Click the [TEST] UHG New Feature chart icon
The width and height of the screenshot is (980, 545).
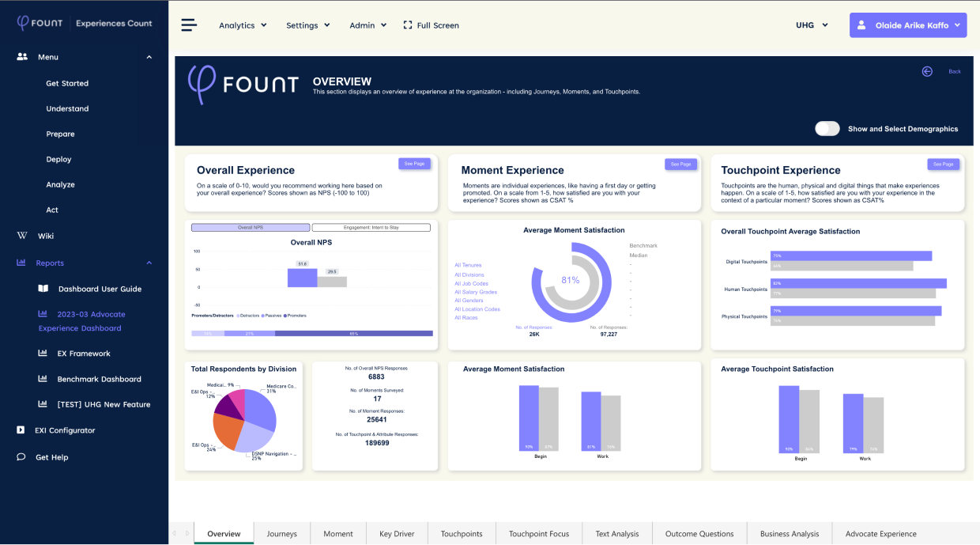coord(43,404)
